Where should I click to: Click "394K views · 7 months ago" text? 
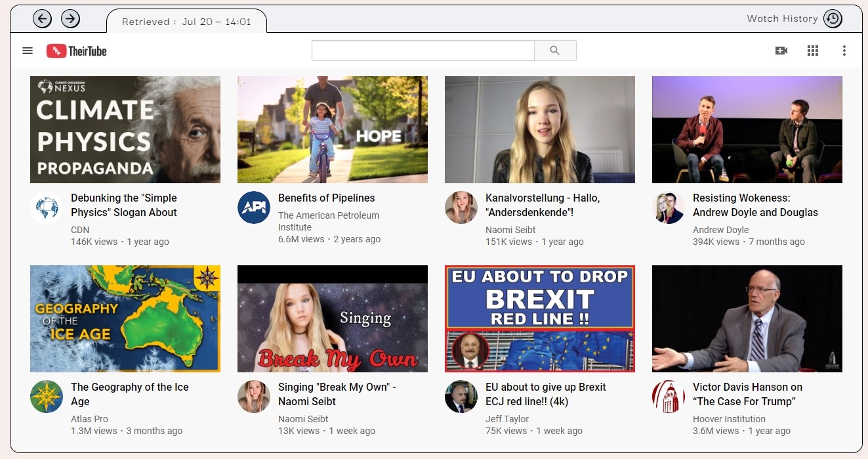click(x=749, y=242)
